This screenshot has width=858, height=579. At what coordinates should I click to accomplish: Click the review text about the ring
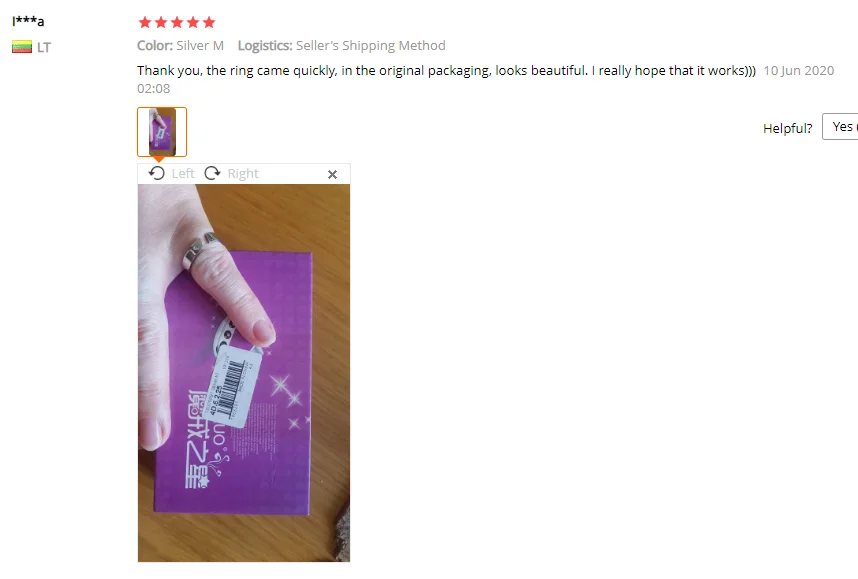pyautogui.click(x=446, y=71)
